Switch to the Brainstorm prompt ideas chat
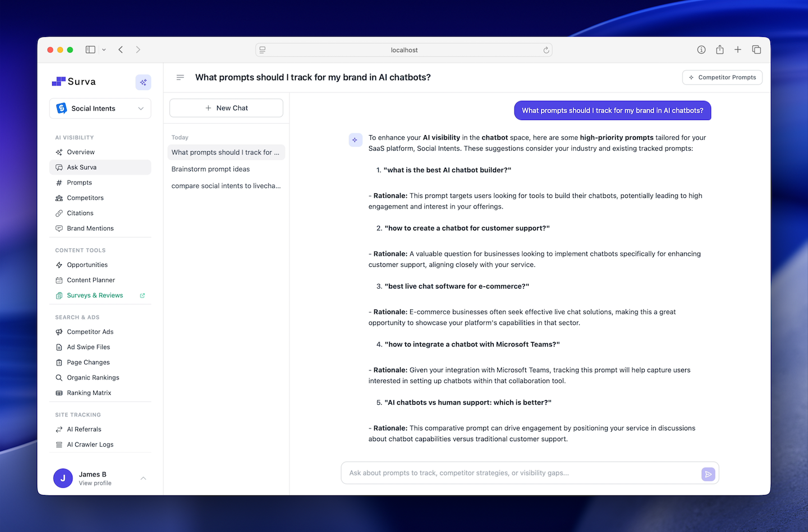This screenshot has height=532, width=808. click(210, 169)
